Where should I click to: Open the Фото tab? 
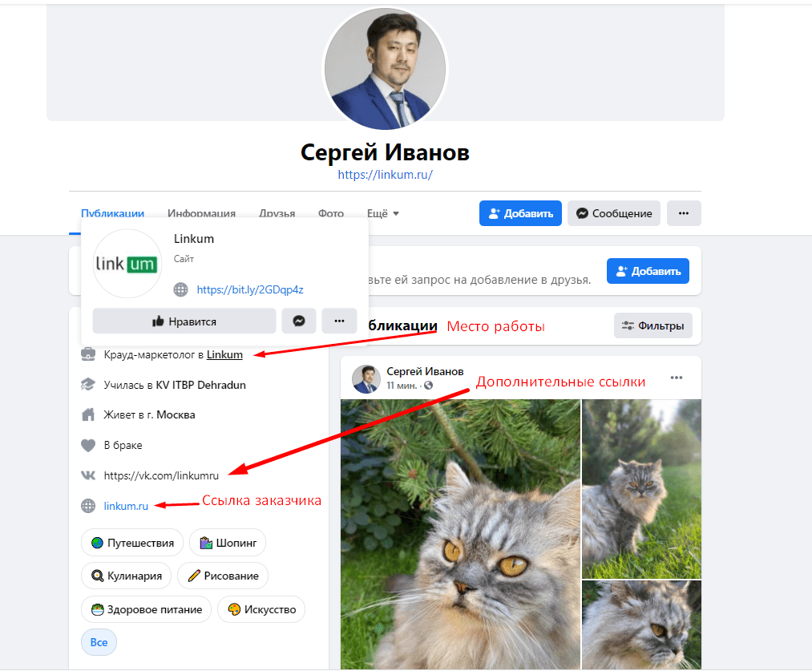click(x=330, y=212)
